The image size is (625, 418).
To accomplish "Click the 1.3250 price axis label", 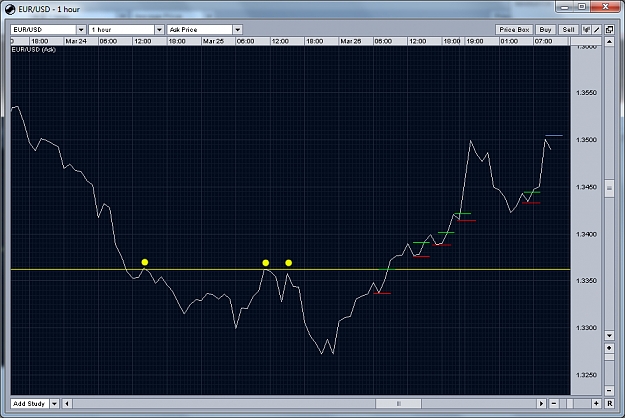I will click(586, 375).
